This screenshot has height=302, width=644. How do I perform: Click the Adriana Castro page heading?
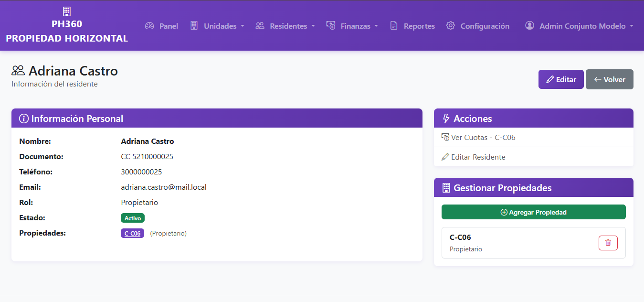click(x=73, y=71)
